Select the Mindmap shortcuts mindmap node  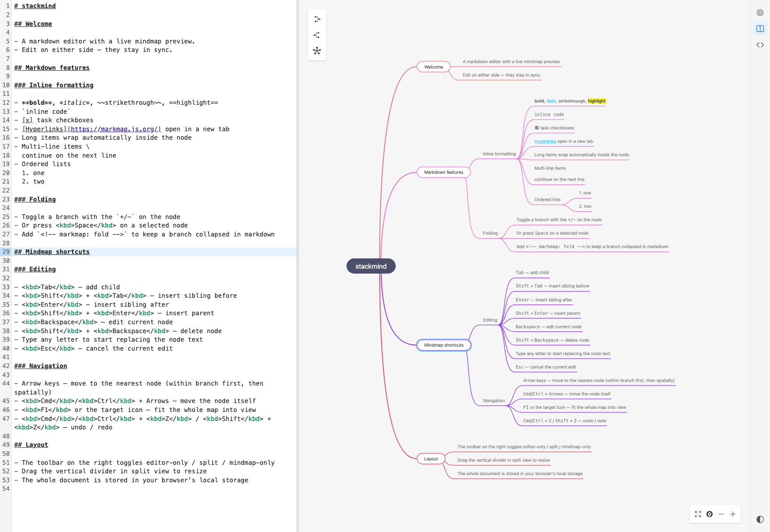coord(444,345)
